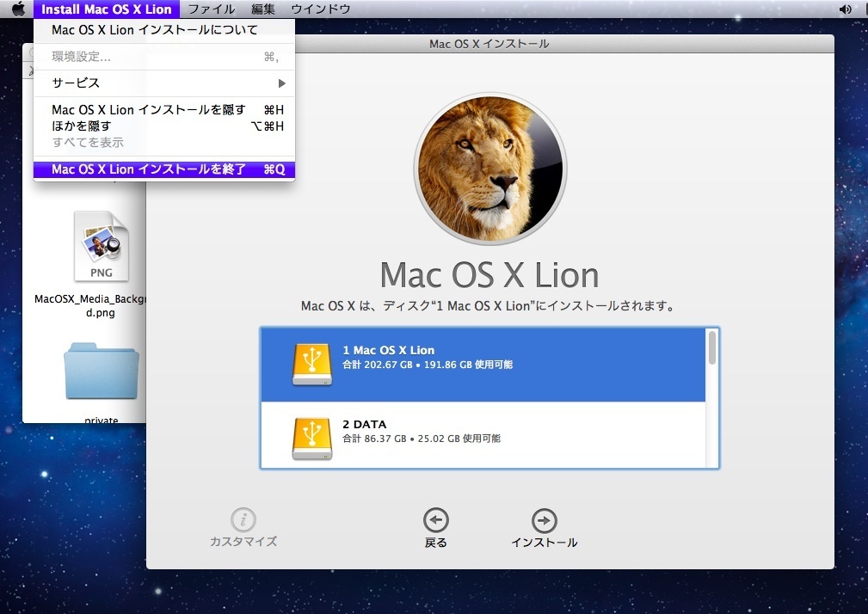Open the ファイル menu
The height and width of the screenshot is (614, 868).
[x=211, y=9]
